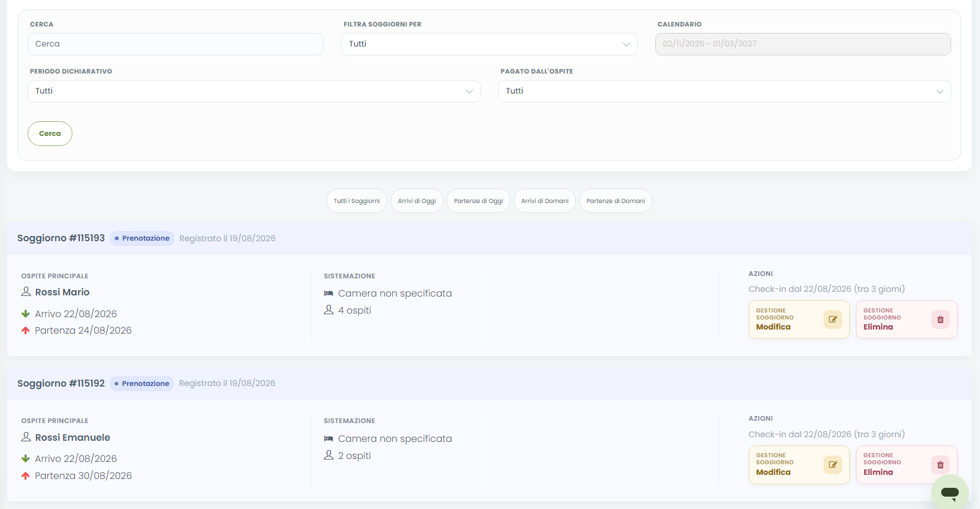The height and width of the screenshot is (509, 980).
Task: Click the Prenotazione badge on Soggiorno #115193
Action: pos(142,238)
